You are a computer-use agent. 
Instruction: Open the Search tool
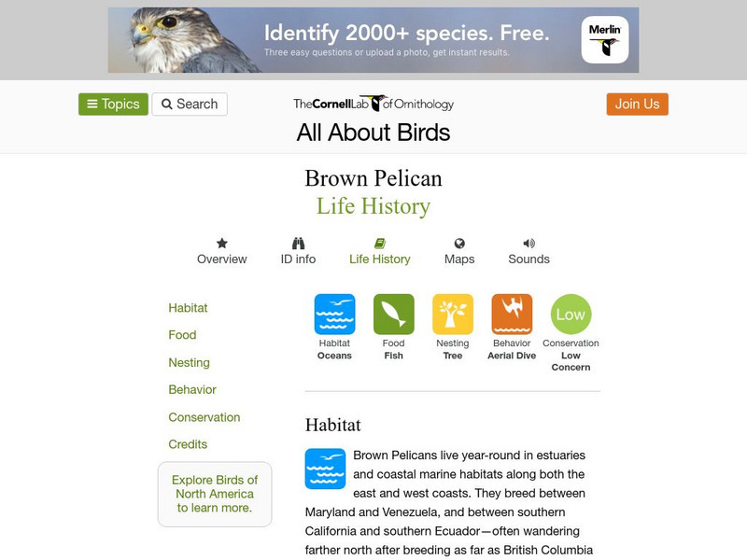tap(190, 104)
